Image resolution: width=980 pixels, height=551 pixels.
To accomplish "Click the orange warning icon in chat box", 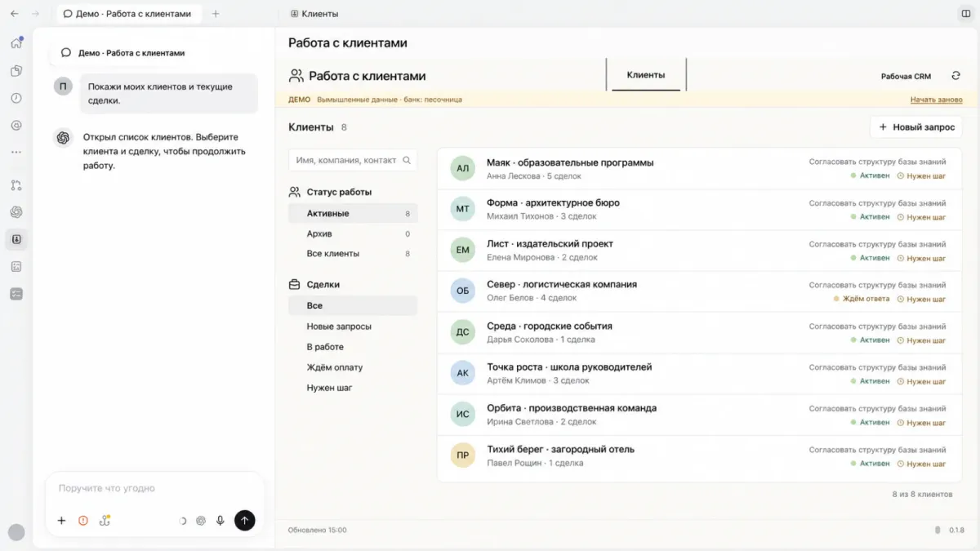I will click(83, 520).
